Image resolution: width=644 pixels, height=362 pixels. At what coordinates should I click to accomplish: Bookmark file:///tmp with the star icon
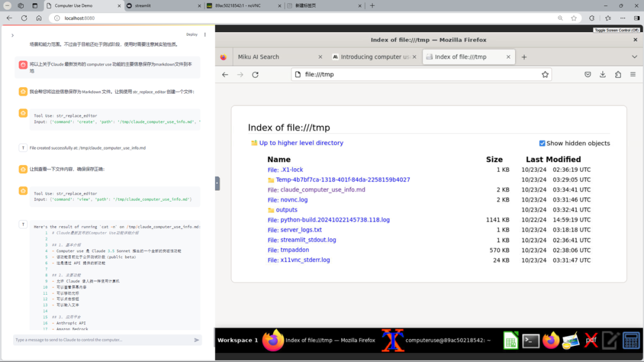(545, 75)
